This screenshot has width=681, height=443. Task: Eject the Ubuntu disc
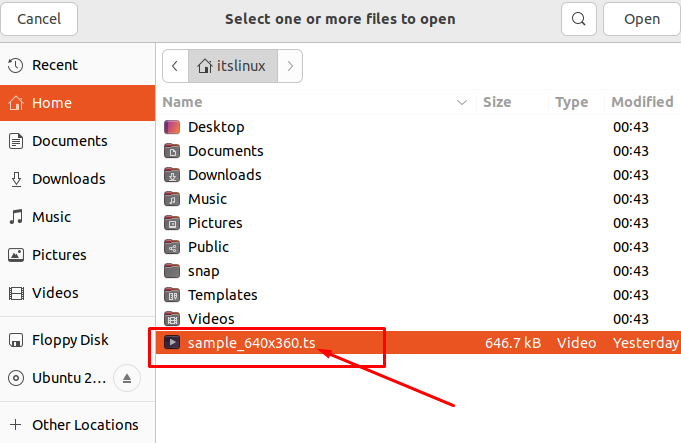point(127,378)
